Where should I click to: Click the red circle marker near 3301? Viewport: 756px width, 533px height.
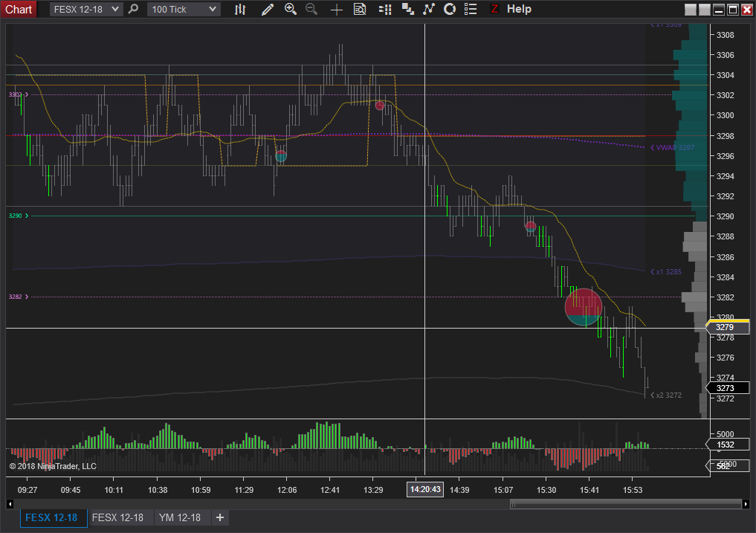pos(380,106)
